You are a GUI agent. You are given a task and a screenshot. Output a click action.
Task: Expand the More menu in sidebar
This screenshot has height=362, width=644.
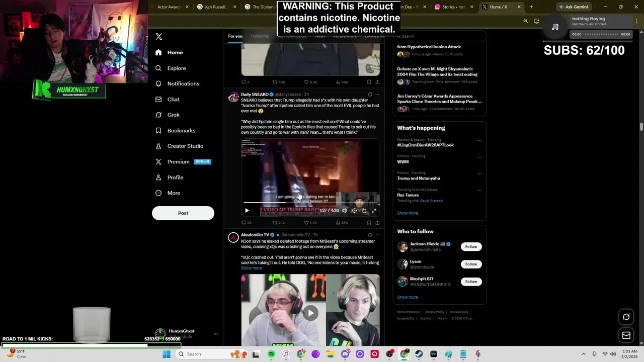click(x=168, y=193)
